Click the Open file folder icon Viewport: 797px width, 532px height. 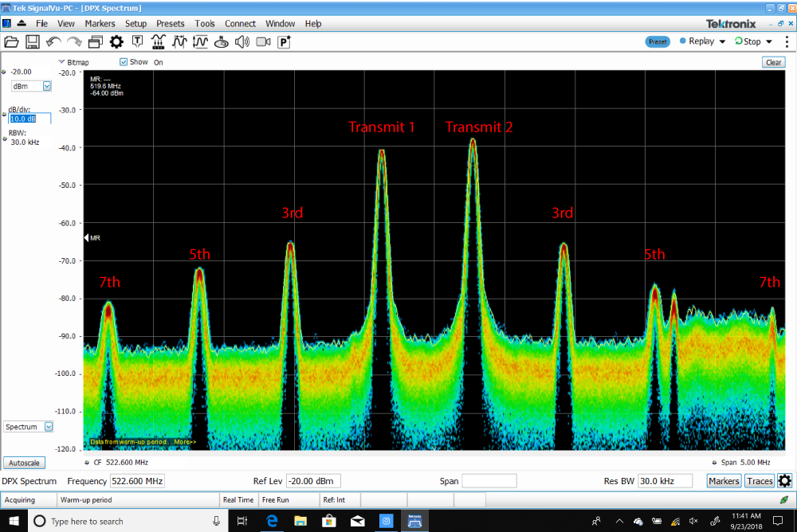coord(11,41)
